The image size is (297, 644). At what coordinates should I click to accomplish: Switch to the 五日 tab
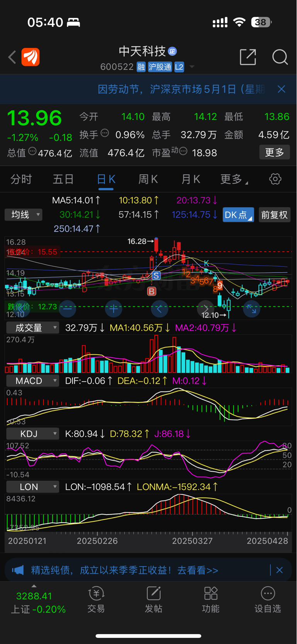click(x=63, y=179)
